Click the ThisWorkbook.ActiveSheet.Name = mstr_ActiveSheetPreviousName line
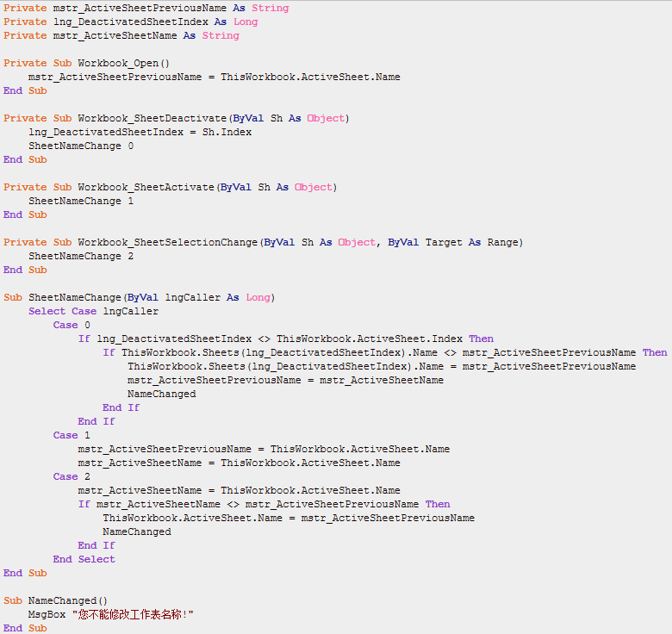The width and height of the screenshot is (672, 634). click(x=289, y=518)
